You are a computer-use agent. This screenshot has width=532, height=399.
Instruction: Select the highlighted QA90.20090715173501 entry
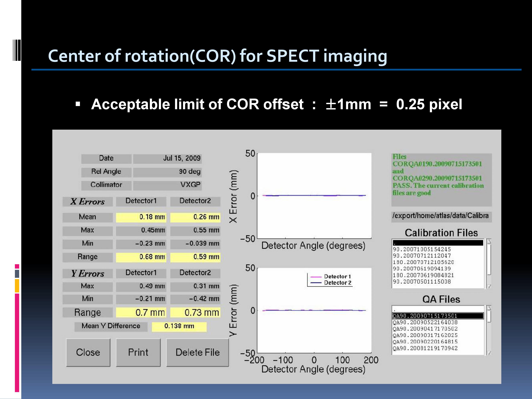coord(438,316)
